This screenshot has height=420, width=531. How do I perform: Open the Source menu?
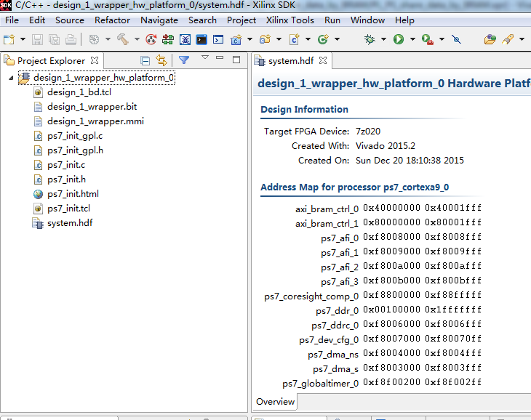click(x=70, y=20)
